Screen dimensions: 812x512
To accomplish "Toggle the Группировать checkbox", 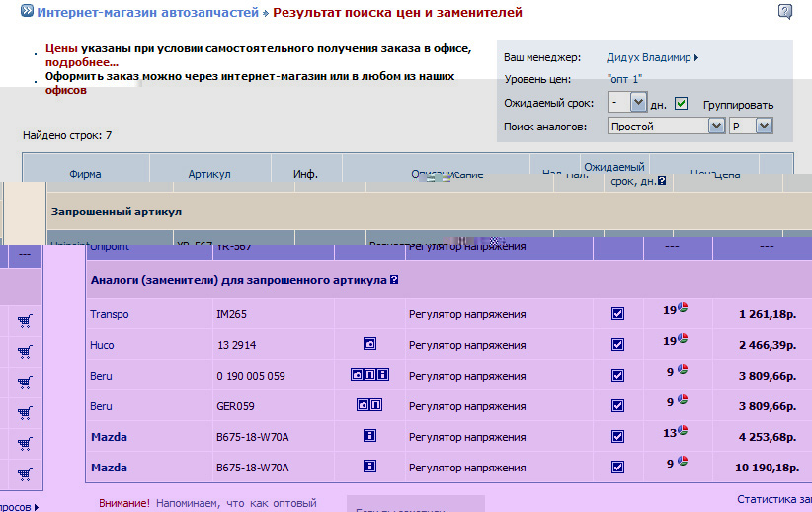I will click(x=681, y=103).
